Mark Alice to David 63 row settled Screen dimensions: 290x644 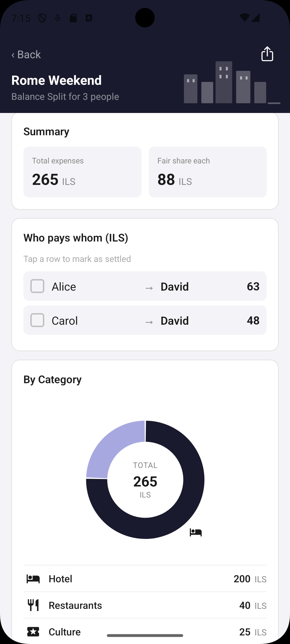[x=145, y=286]
